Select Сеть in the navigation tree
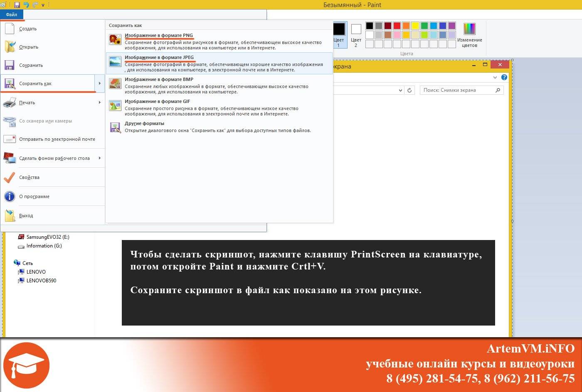Image resolution: width=582 pixels, height=392 pixels. pos(23,263)
